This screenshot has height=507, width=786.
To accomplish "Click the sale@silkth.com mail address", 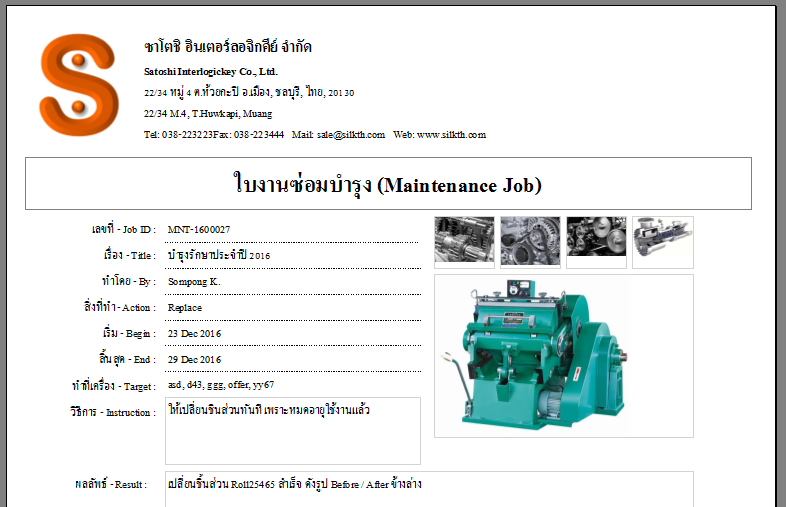I will pos(351,134).
